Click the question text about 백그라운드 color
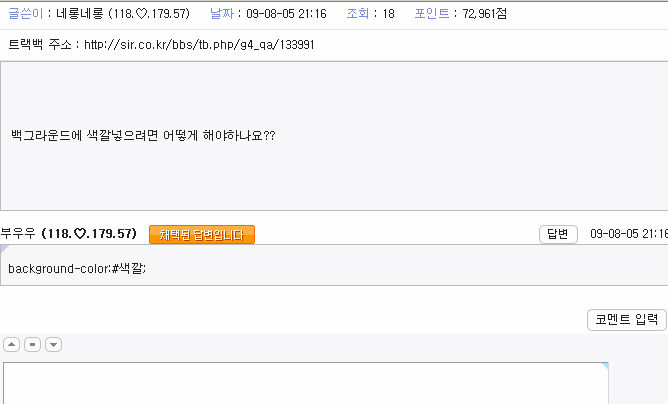This screenshot has height=404, width=668. (x=143, y=135)
